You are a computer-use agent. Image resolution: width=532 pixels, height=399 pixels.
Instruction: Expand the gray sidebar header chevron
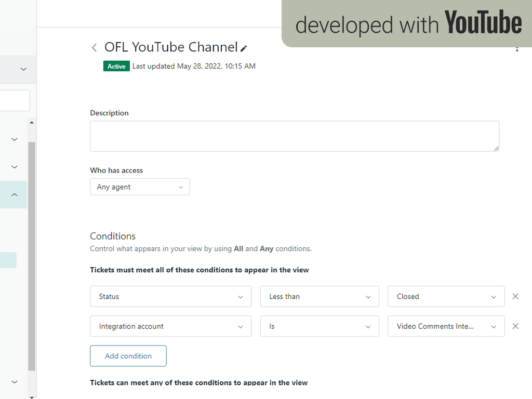click(x=23, y=69)
